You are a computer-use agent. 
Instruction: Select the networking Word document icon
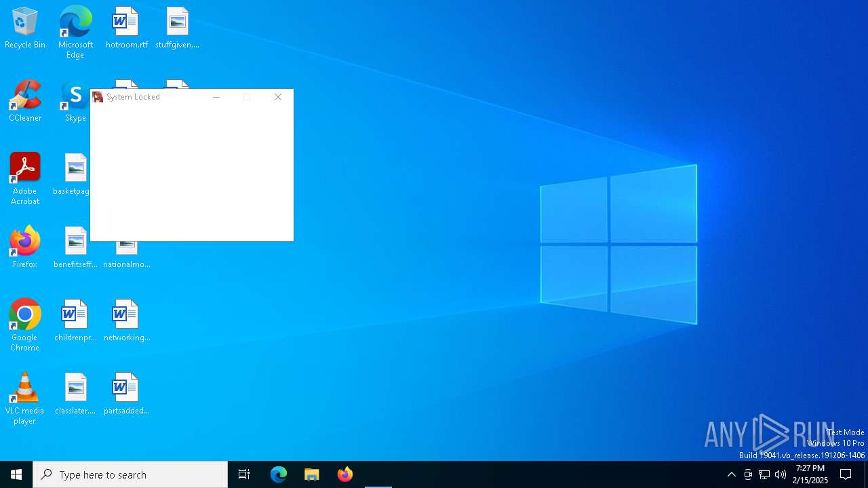(x=127, y=321)
